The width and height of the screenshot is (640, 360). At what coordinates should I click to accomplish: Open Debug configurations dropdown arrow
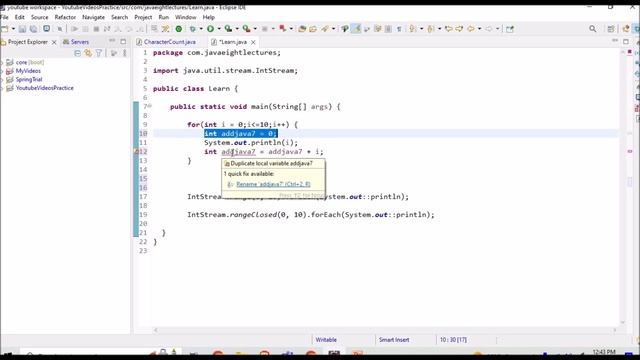click(x=201, y=29)
